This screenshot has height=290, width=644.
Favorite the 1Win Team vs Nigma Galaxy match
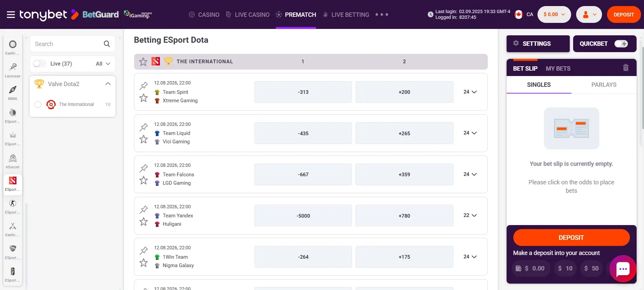tap(144, 263)
